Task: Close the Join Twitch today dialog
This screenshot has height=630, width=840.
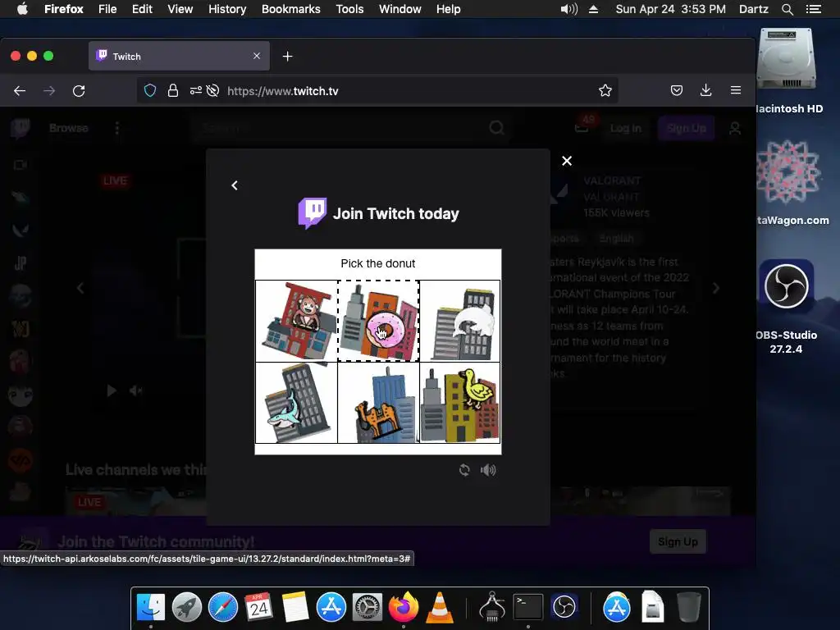Action: 567,161
